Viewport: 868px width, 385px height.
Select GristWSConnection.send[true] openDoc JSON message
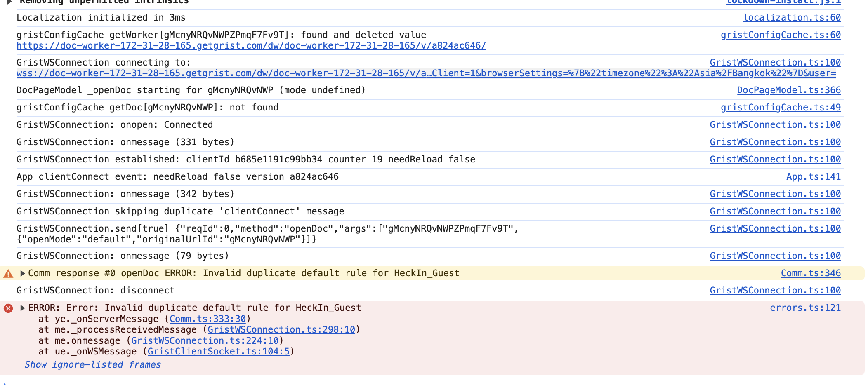pos(268,234)
